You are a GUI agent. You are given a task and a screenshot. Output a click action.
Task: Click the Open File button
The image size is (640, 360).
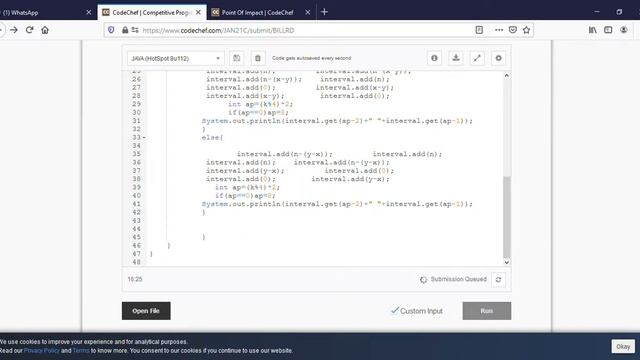click(146, 311)
